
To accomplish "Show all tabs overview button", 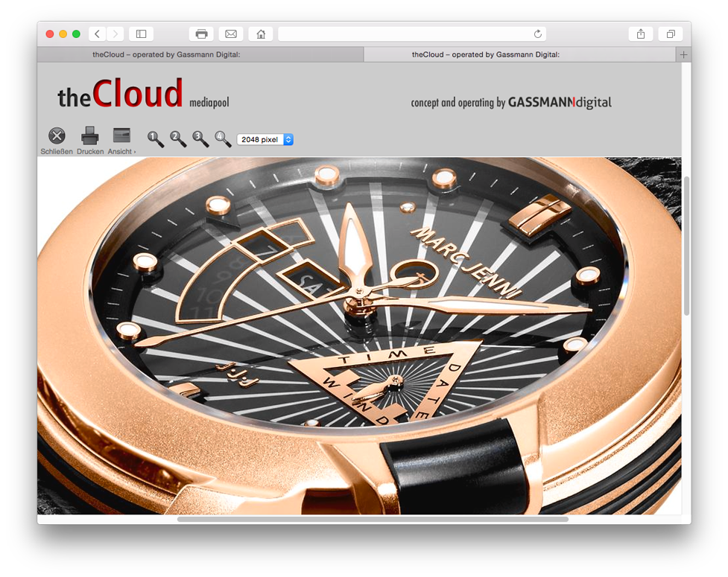I will click(671, 34).
